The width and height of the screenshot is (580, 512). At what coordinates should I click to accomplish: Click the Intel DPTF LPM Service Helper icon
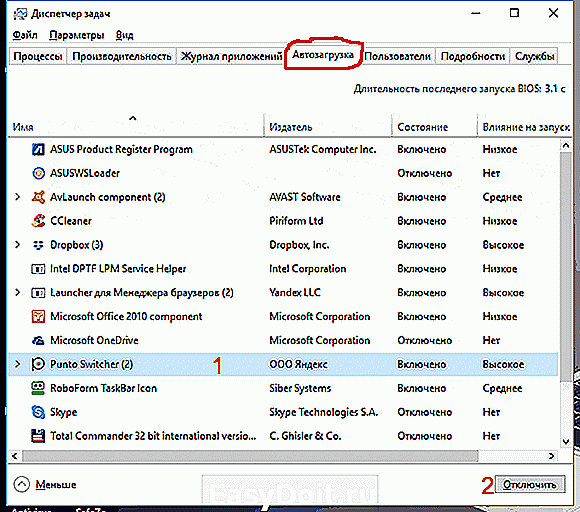[38, 269]
